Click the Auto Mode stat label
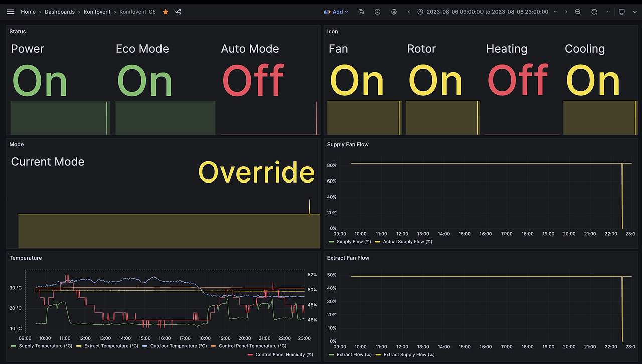This screenshot has width=642, height=364. 250,49
